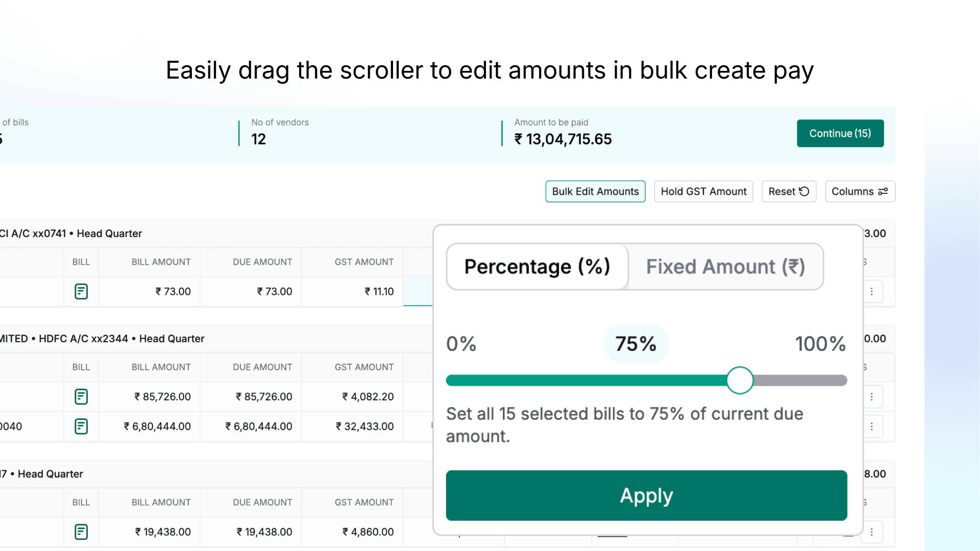Open bill document icon on ₹73.00 row
This screenshot has width=980, height=551.
(81, 291)
